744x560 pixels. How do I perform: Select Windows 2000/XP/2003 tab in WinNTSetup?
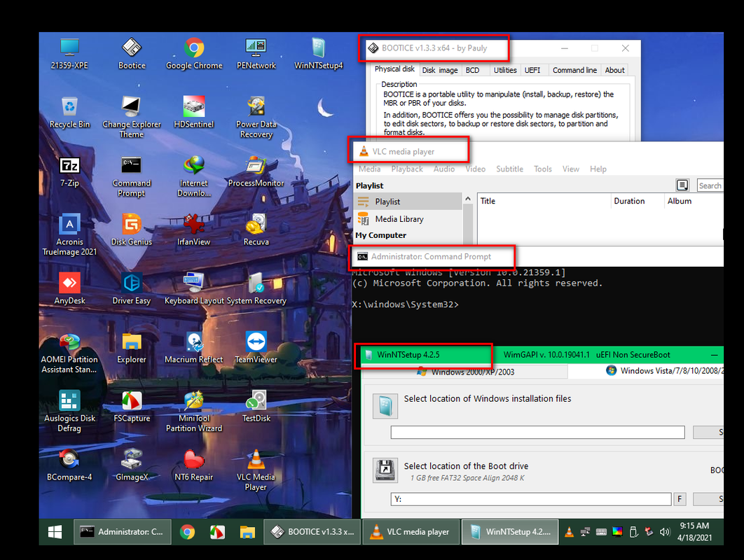[x=466, y=372]
